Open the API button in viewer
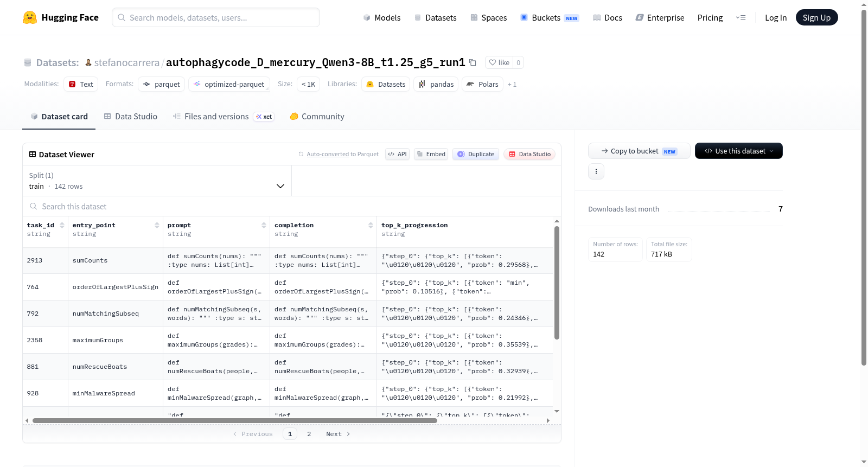Image resolution: width=868 pixels, height=467 pixels. 397,154
